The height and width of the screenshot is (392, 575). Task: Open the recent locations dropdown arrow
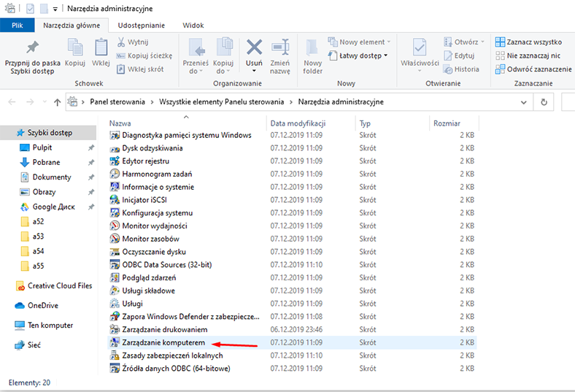[x=45, y=101]
